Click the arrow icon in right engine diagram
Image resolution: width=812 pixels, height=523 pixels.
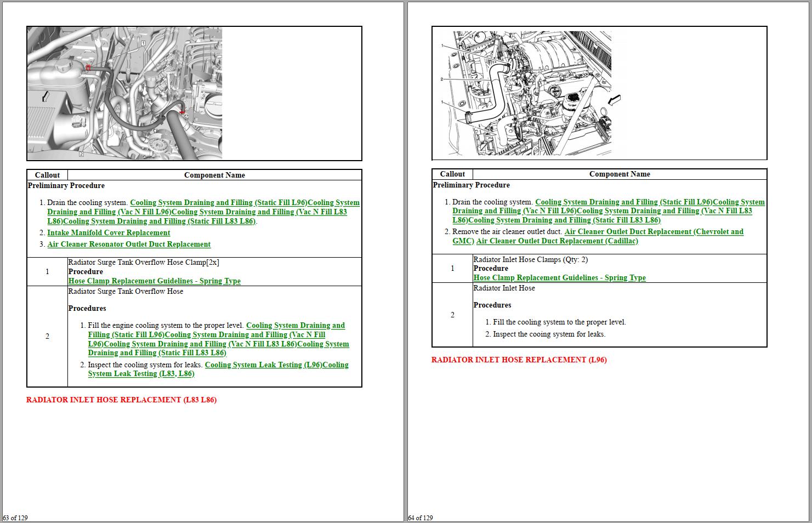coord(615,100)
